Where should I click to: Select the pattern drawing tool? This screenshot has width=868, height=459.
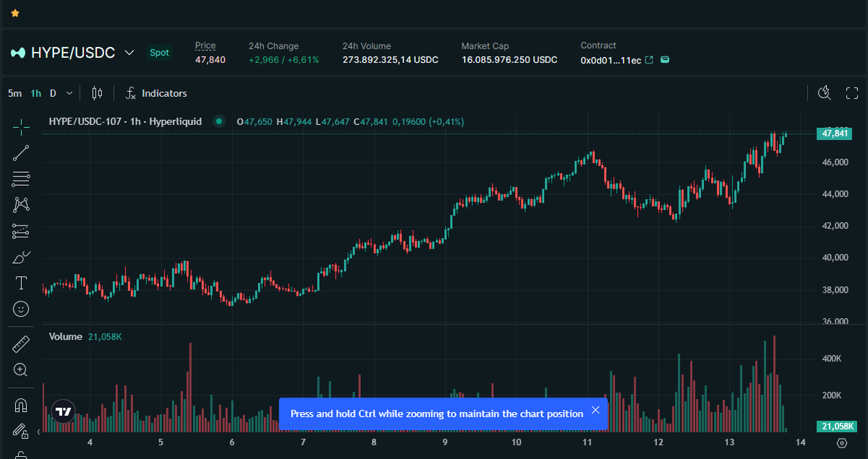click(21, 205)
